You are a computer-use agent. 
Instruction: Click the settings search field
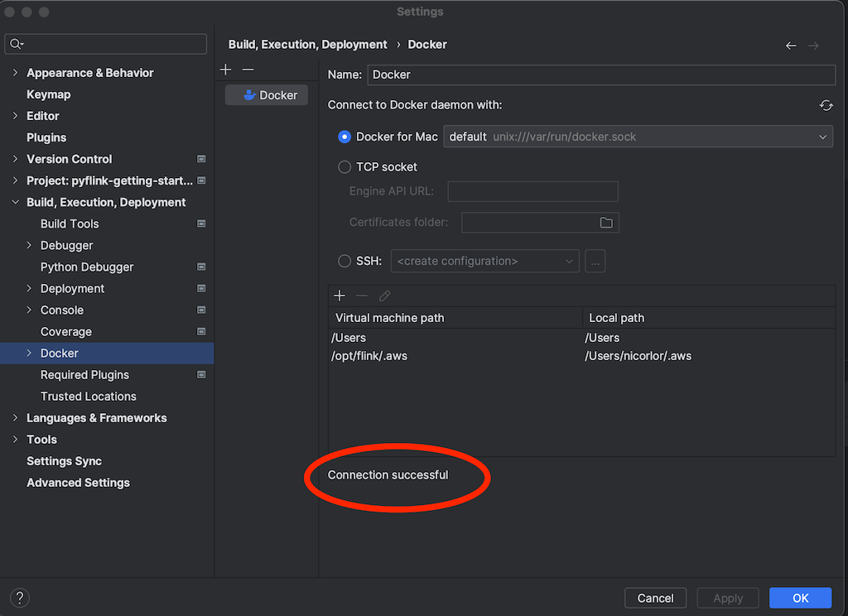pyautogui.click(x=105, y=44)
